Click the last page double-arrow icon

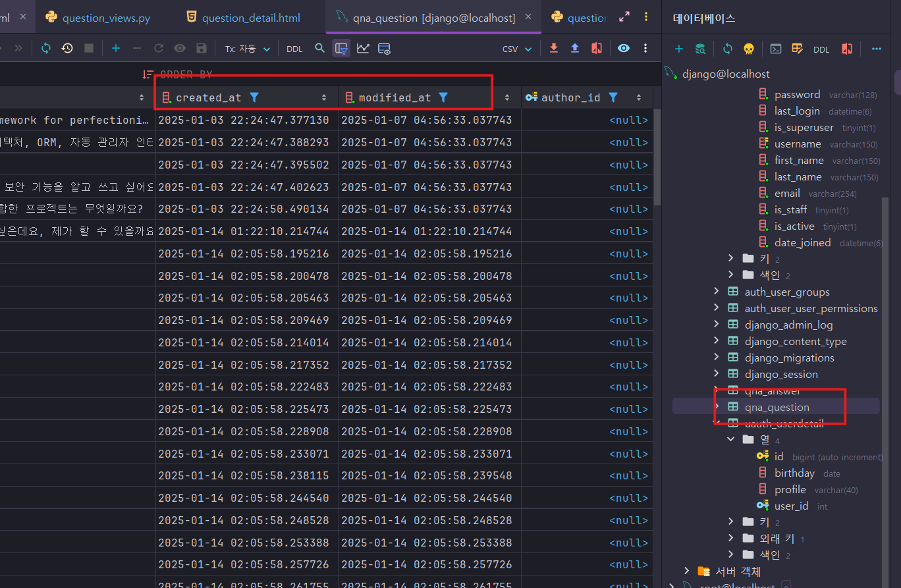point(18,48)
